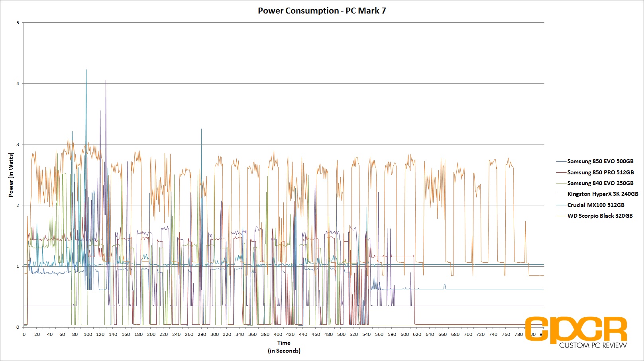The image size is (644, 361).
Task: Select the Samsung 850 PRO 512GB legend entry
Action: (x=595, y=172)
